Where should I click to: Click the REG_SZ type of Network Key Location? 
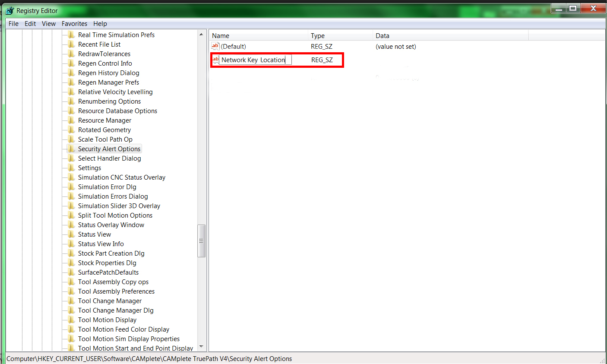click(322, 60)
